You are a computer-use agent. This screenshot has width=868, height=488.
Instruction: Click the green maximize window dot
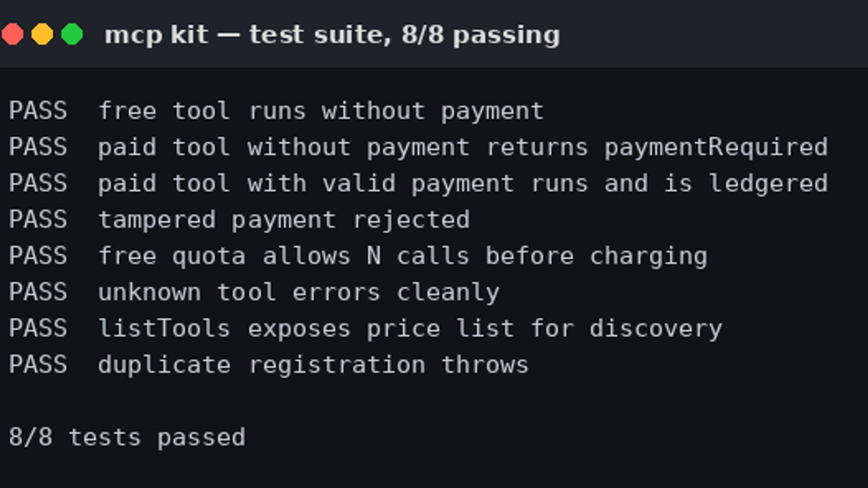click(72, 34)
